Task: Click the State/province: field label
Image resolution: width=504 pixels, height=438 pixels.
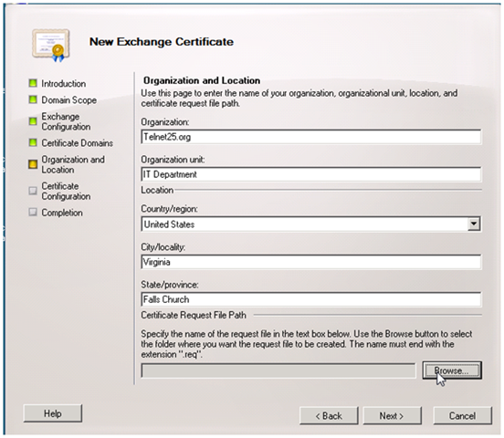Action: 170,285
